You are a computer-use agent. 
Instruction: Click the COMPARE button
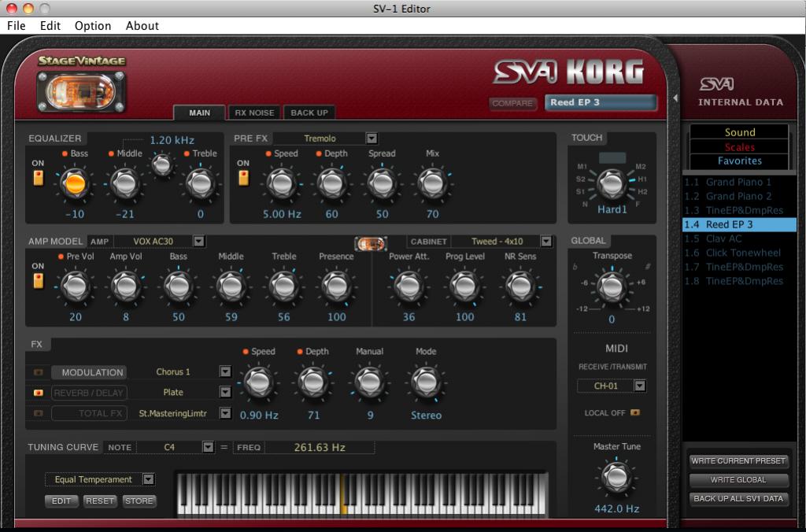(x=512, y=103)
